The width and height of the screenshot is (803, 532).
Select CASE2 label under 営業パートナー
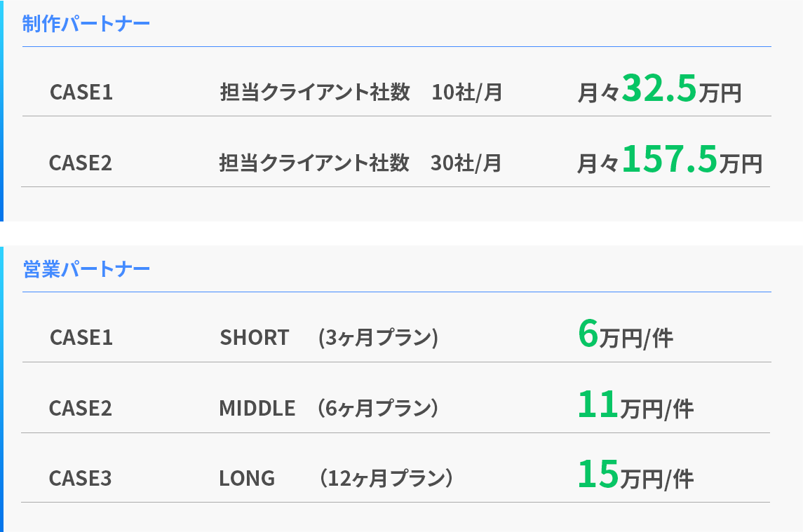coord(81,408)
